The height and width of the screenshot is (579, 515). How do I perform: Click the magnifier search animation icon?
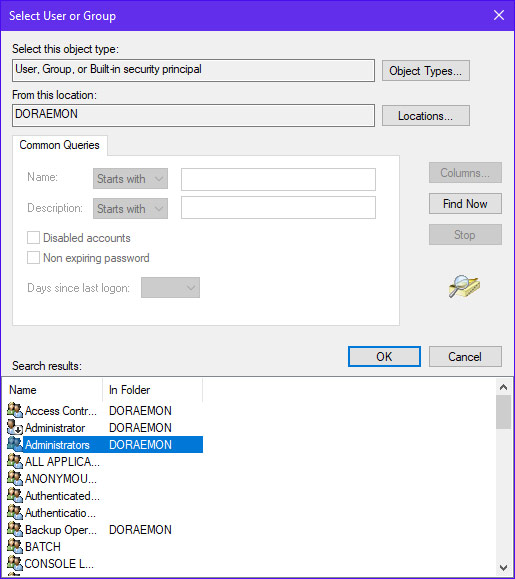pos(464,286)
